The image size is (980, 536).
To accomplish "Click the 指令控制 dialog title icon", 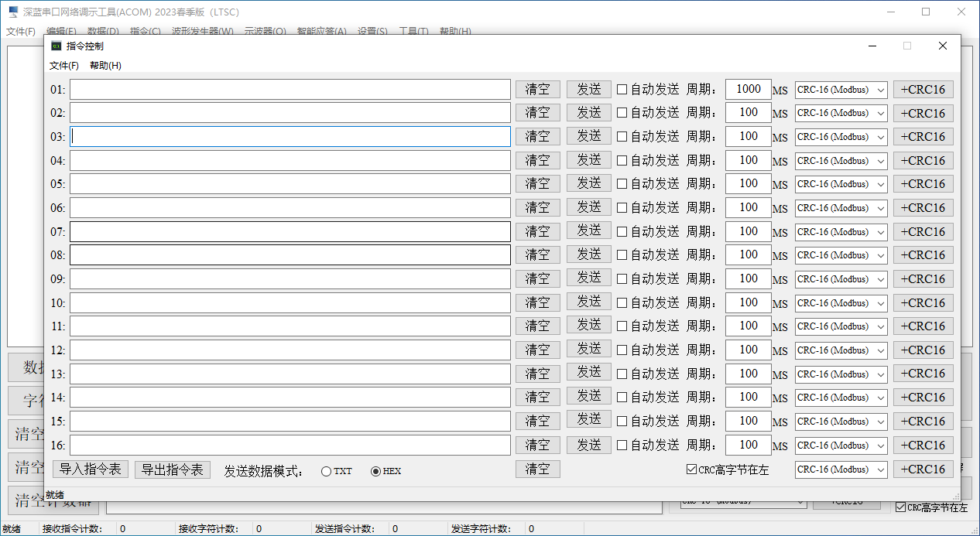I will click(56, 46).
